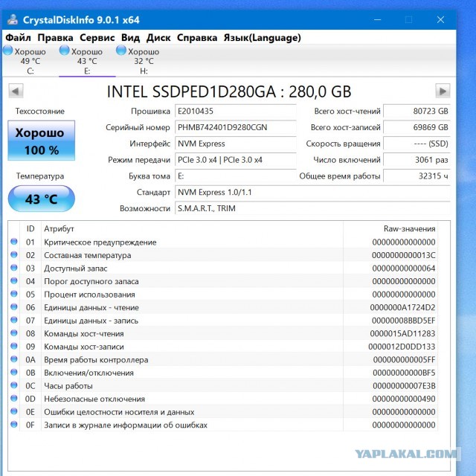Click status dot for attribute 0E
Screen dimensions: 476x476
(x=14, y=411)
